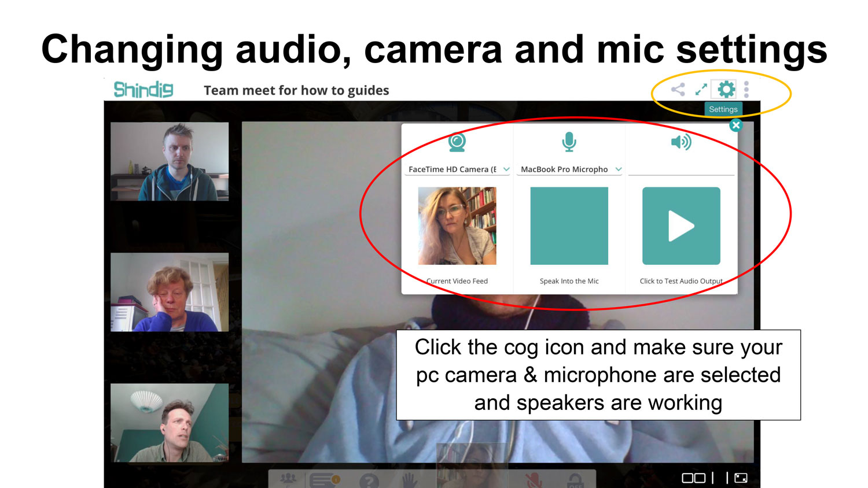Toggle the lock icon in bottom toolbar
The image size is (868, 488).
coord(575,480)
